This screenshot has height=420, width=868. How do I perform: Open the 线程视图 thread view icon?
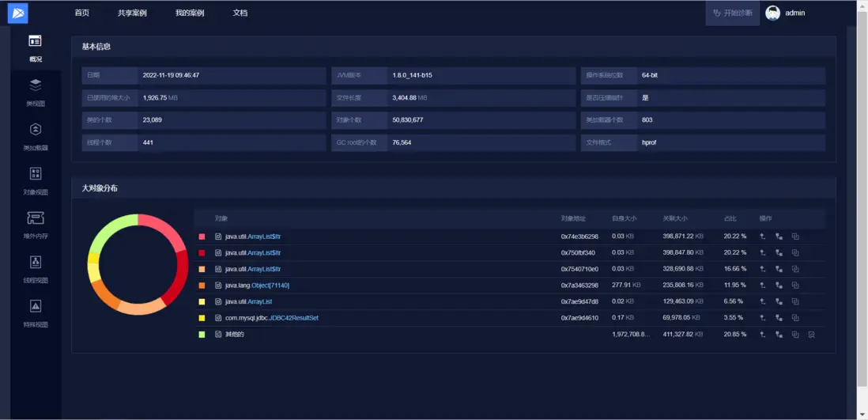click(x=36, y=262)
